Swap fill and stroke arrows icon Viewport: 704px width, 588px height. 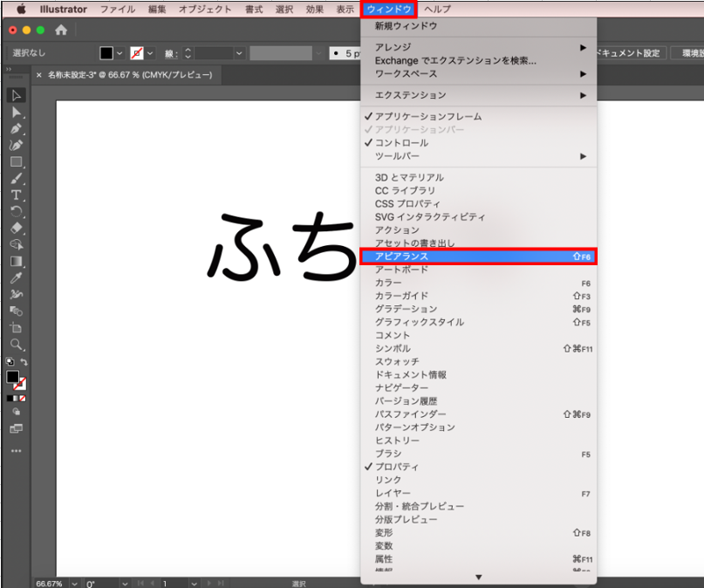24,362
